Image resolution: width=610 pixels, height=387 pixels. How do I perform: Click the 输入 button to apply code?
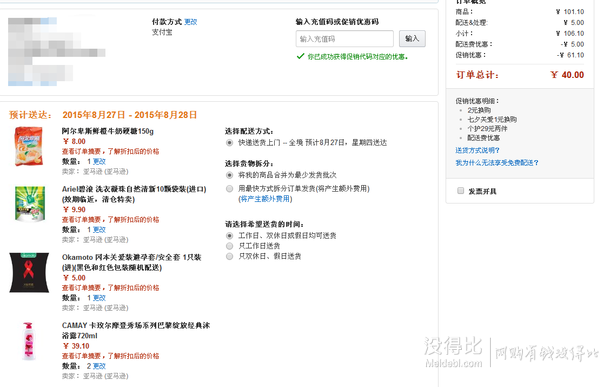click(x=412, y=39)
